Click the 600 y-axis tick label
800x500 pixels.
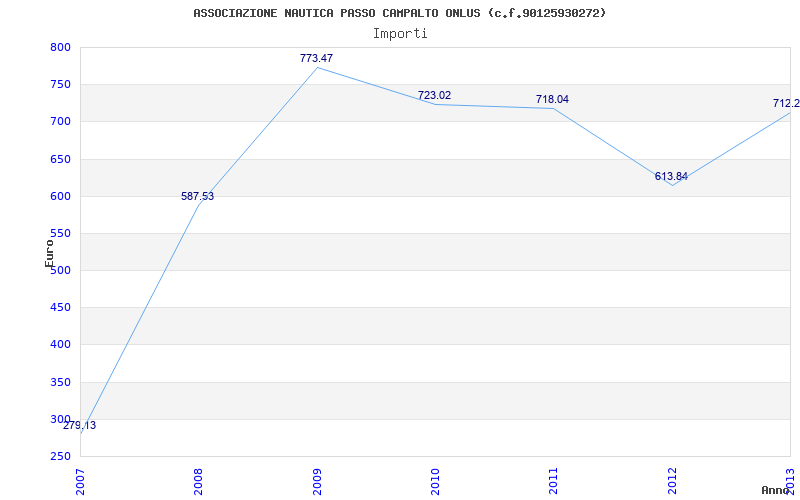tap(60, 196)
